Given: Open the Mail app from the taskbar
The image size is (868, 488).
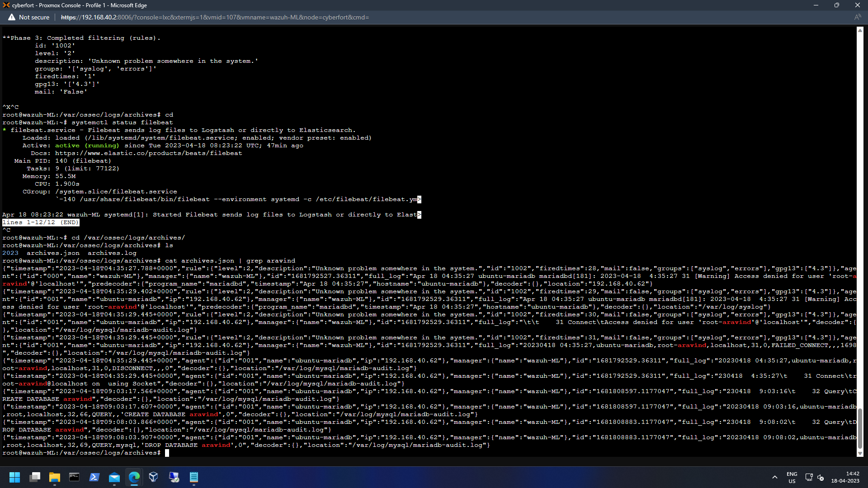Looking at the screenshot, I should tap(114, 477).
